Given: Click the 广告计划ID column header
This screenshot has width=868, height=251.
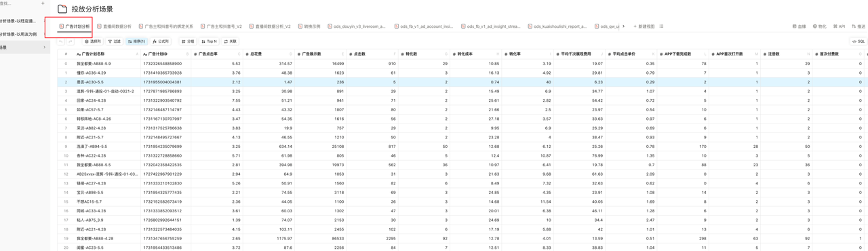Looking at the screenshot, I should click(x=165, y=54).
